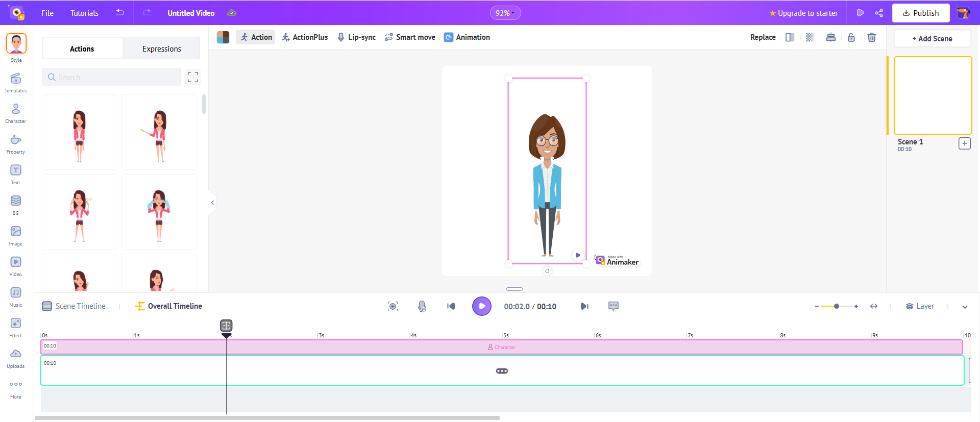The width and height of the screenshot is (980, 422).
Task: Toggle the flip character icon
Action: 790,37
